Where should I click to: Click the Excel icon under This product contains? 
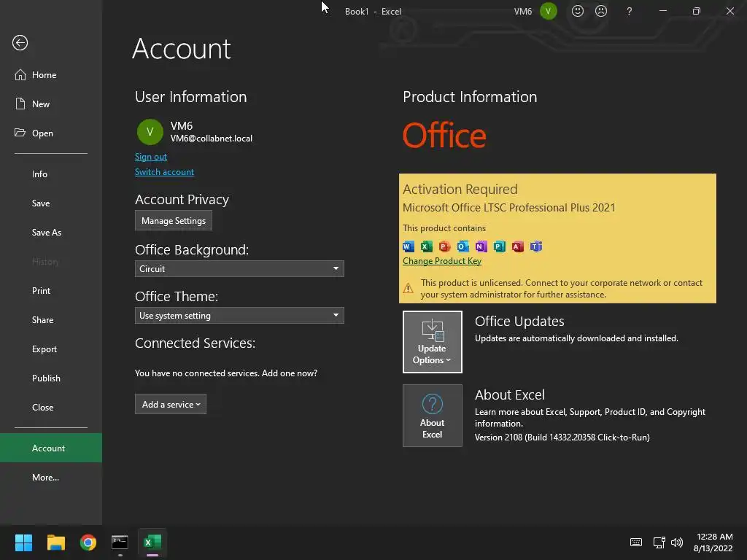(426, 246)
